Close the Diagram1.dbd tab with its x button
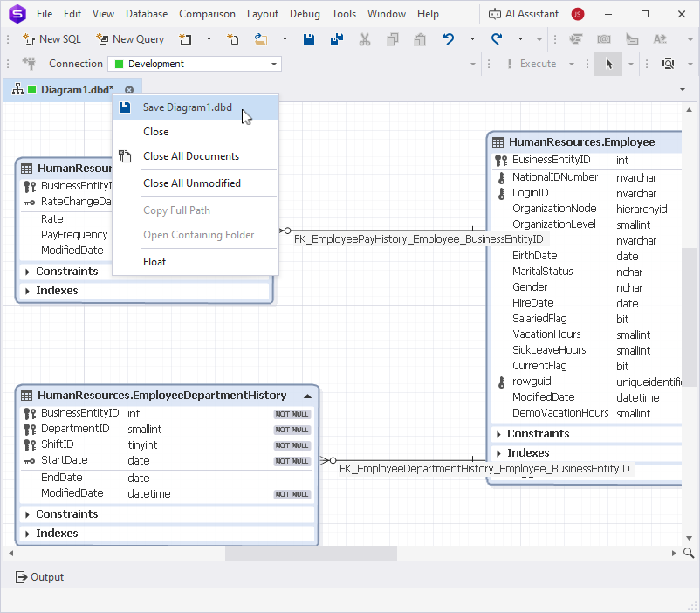This screenshot has height=613, width=700. [129, 90]
